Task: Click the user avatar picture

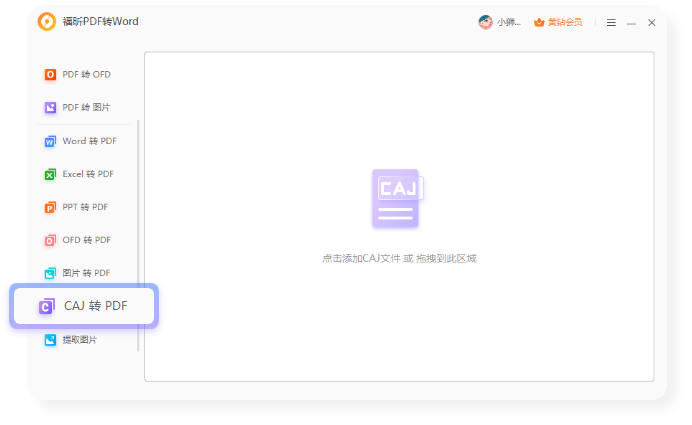Action: (485, 22)
